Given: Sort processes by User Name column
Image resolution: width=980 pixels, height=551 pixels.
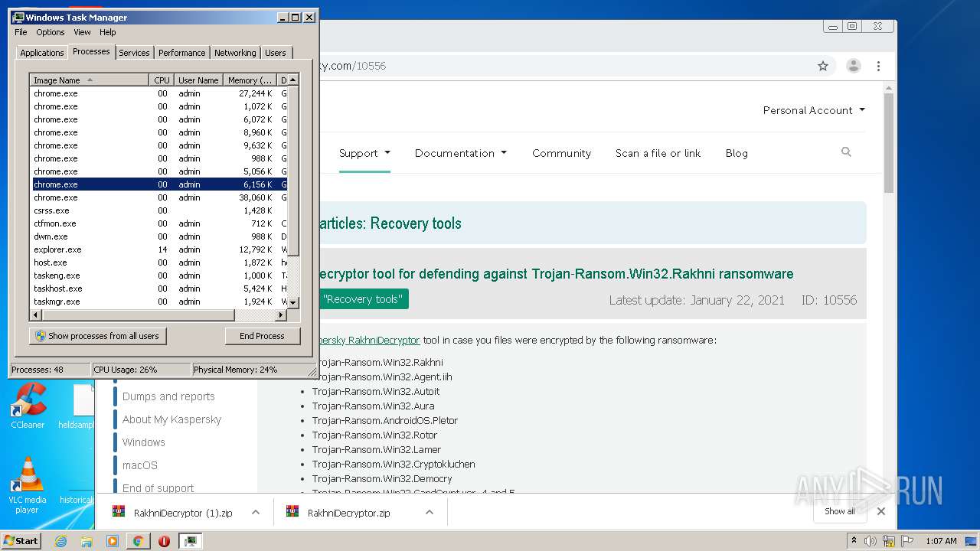Looking at the screenshot, I should point(198,80).
